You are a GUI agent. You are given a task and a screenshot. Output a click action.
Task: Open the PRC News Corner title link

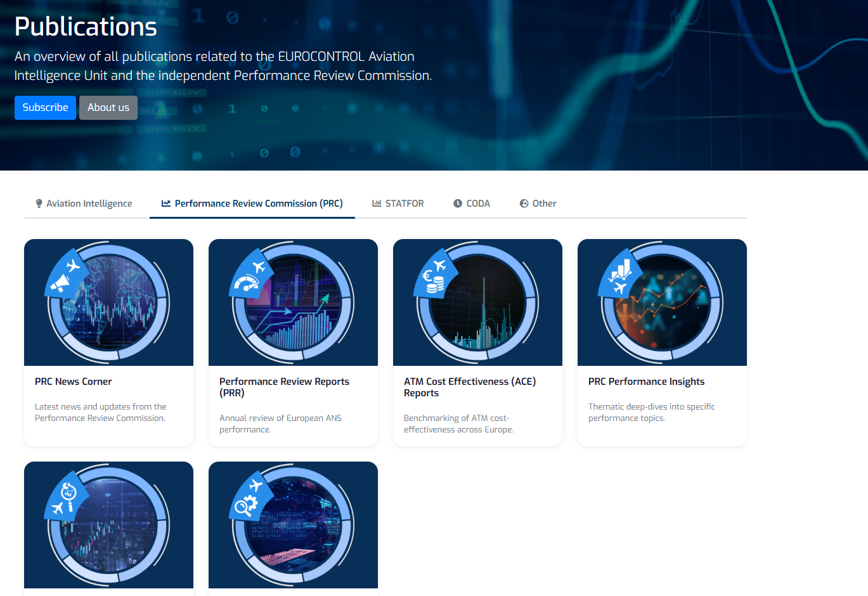pyautogui.click(x=74, y=382)
